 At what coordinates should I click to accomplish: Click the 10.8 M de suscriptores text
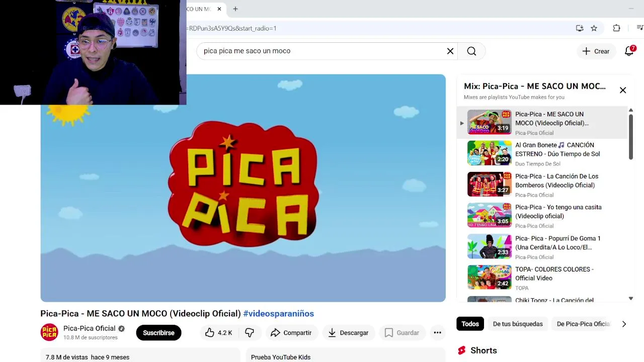pos(91,337)
